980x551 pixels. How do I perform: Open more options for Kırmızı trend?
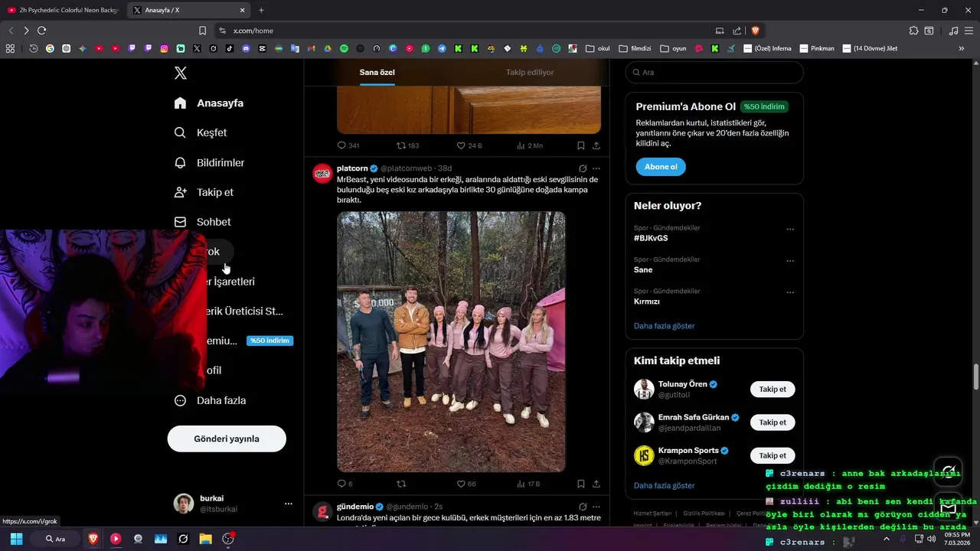point(790,292)
